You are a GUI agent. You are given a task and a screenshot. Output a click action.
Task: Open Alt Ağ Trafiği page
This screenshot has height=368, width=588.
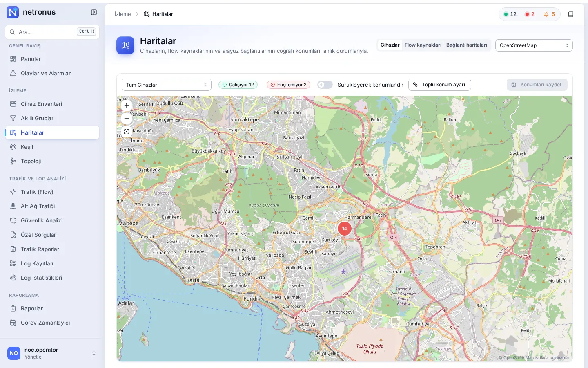[x=52, y=206]
